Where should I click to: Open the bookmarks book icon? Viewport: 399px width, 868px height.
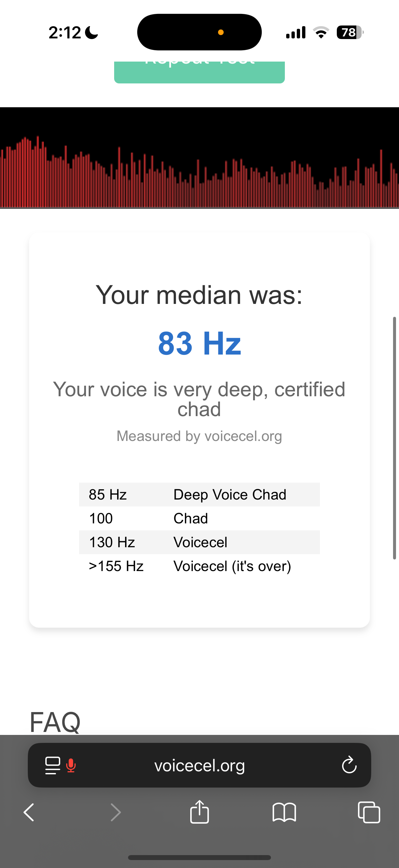(284, 812)
